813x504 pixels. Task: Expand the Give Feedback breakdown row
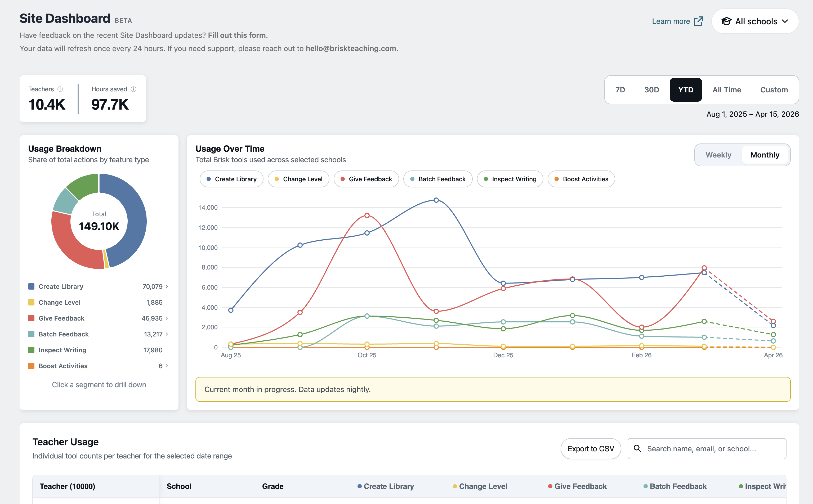click(x=167, y=318)
